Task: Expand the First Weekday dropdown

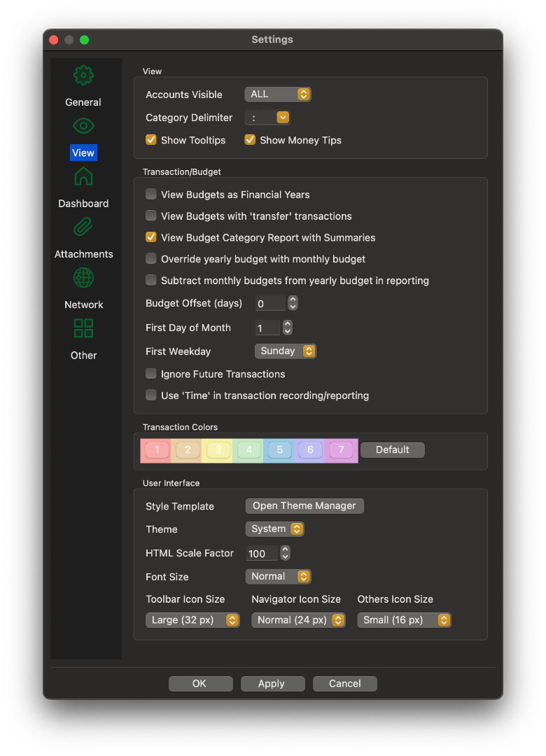Action: tap(286, 351)
